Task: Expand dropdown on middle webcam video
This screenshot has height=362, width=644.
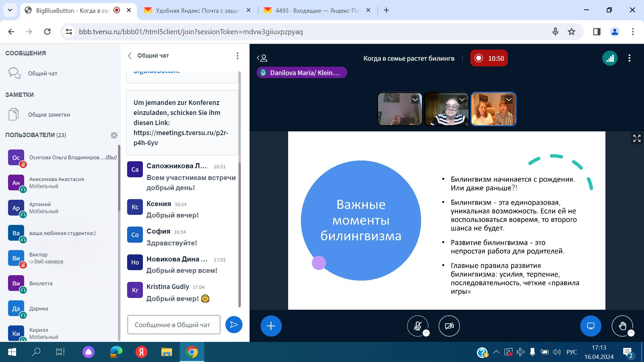Action: pos(462,100)
